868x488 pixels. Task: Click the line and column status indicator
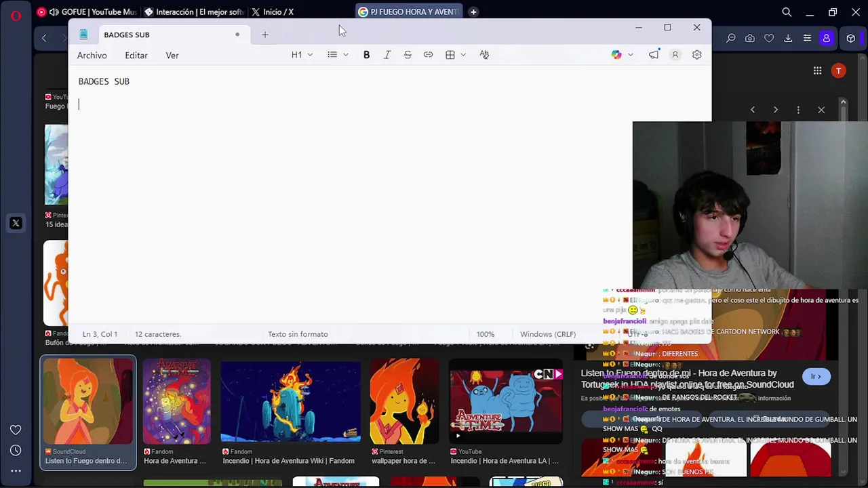tap(100, 334)
